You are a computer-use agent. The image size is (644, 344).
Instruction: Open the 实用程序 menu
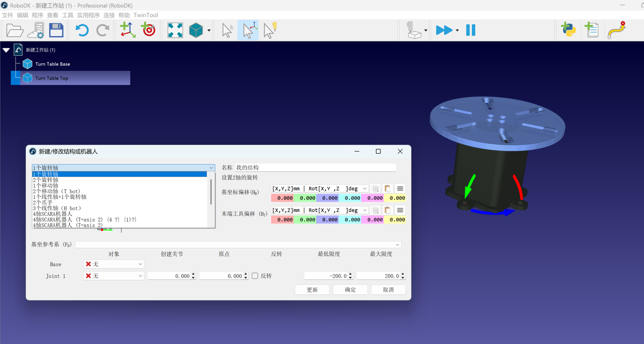coord(88,15)
